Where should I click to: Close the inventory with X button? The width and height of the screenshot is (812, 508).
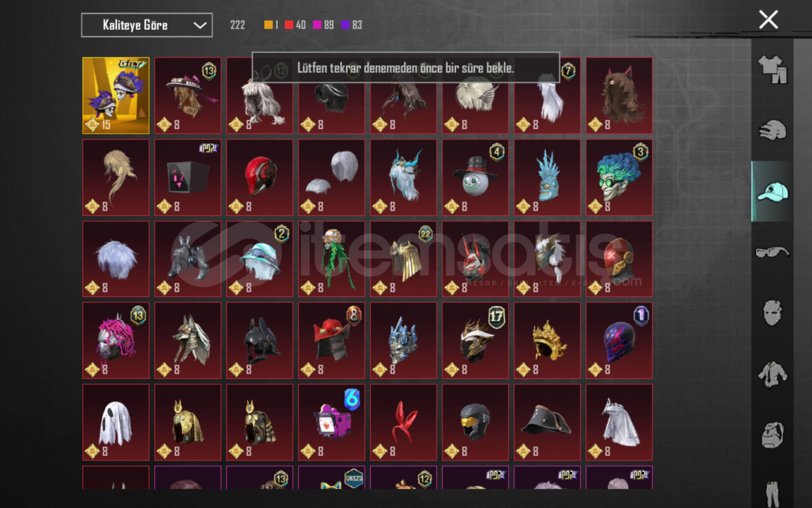point(768,20)
